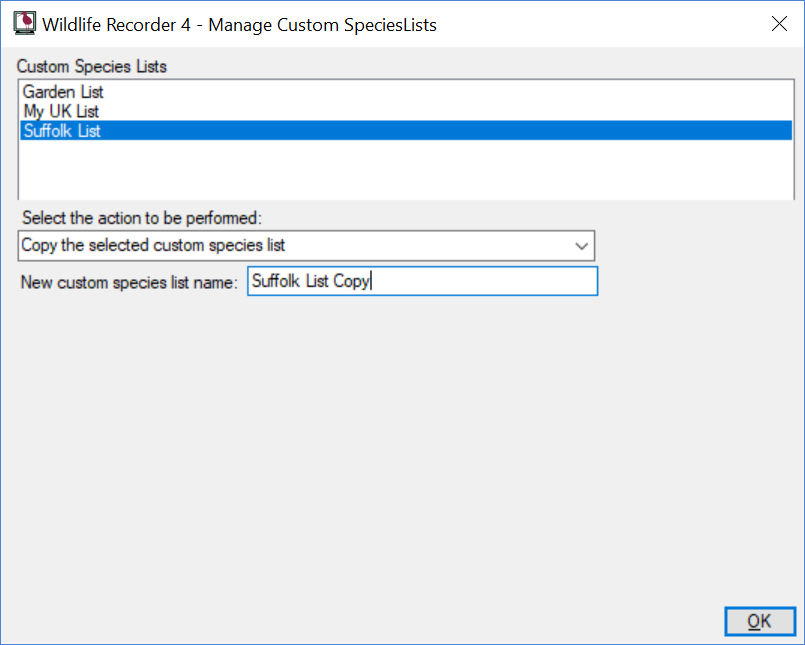Click the empty area inside the Custom Species Lists box
This screenshot has height=645, width=805.
coord(406,169)
